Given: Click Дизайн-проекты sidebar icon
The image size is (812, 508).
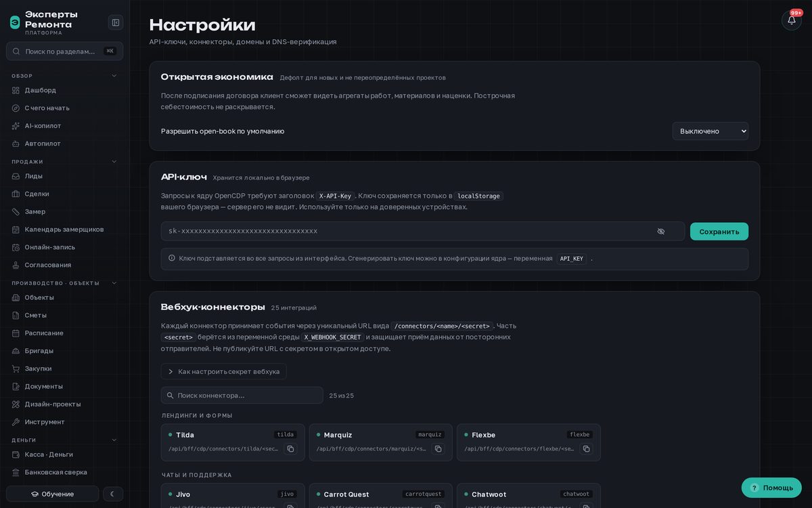Looking at the screenshot, I should click(x=16, y=404).
